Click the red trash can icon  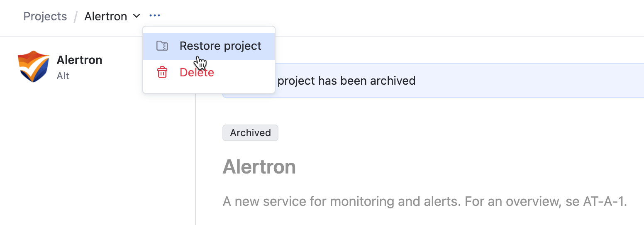click(162, 73)
